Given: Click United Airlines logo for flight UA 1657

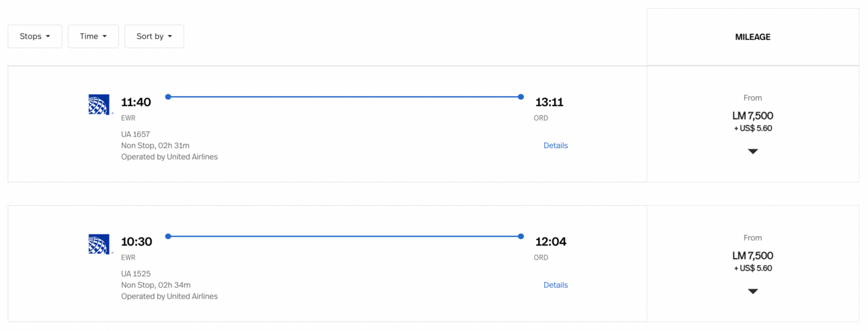Looking at the screenshot, I should [99, 105].
